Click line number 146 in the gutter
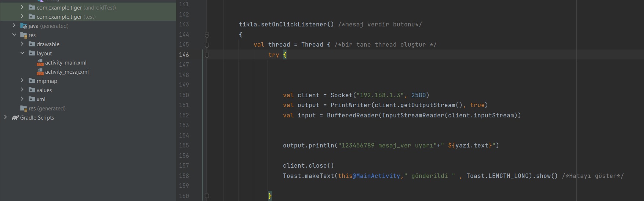The height and width of the screenshot is (201, 644). pyautogui.click(x=184, y=55)
